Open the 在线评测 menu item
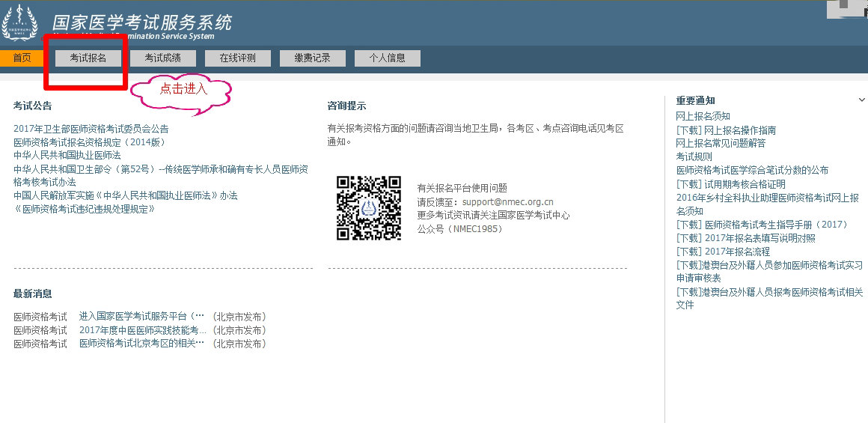Viewport: 868px width, 423px height. coord(237,58)
